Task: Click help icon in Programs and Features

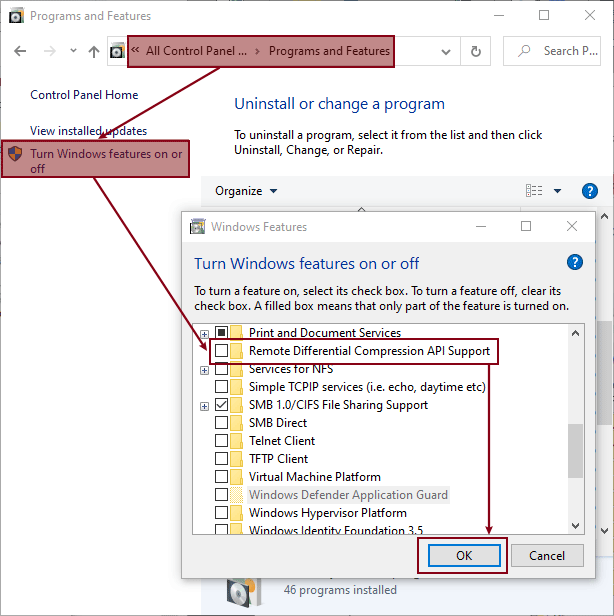Action: pyautogui.click(x=590, y=191)
